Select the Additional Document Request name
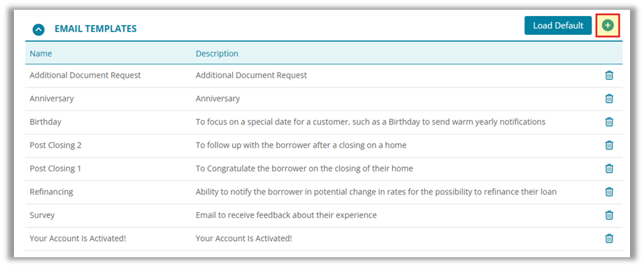The width and height of the screenshot is (644, 267). tap(85, 75)
